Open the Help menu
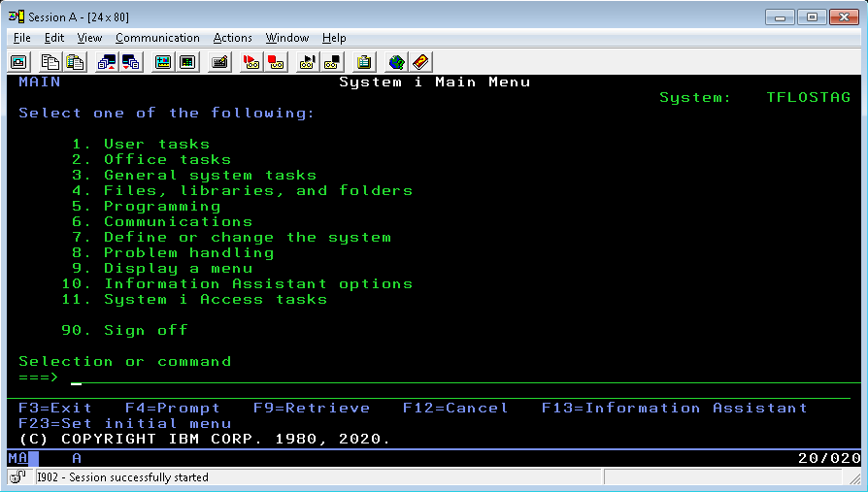 334,38
